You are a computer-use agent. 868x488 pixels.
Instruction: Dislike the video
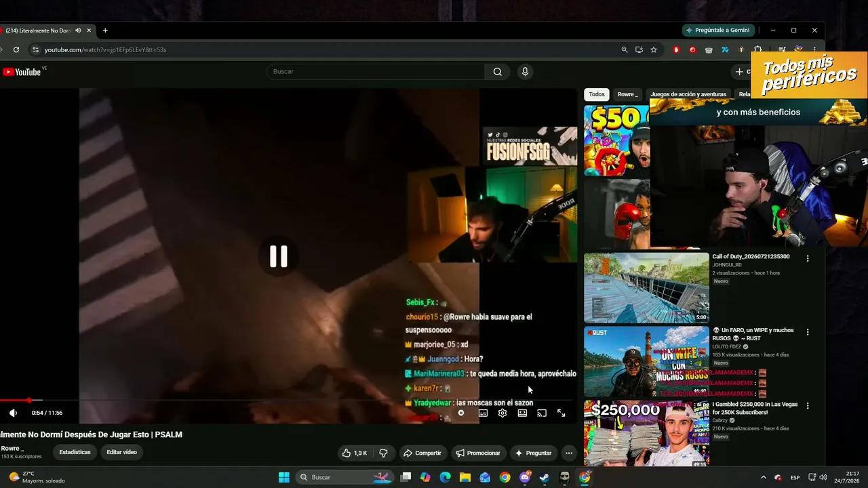pyautogui.click(x=383, y=453)
